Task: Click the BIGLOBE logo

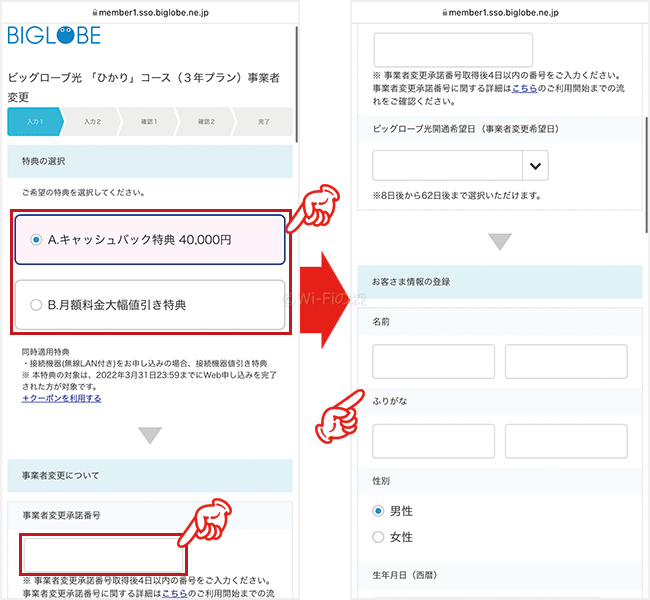Action: coord(54,35)
